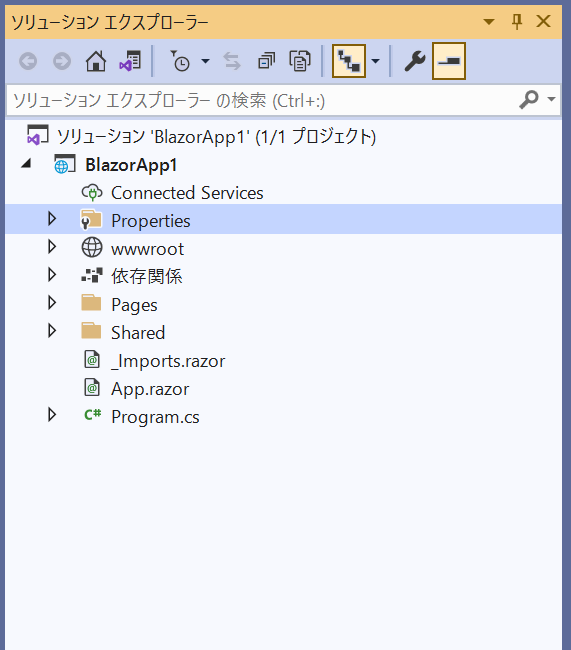Toggle file nesting view button
The image size is (571, 650).
point(349,61)
